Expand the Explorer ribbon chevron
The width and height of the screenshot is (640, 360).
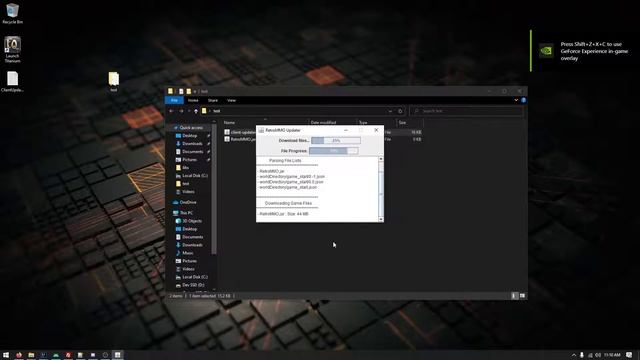click(516, 100)
